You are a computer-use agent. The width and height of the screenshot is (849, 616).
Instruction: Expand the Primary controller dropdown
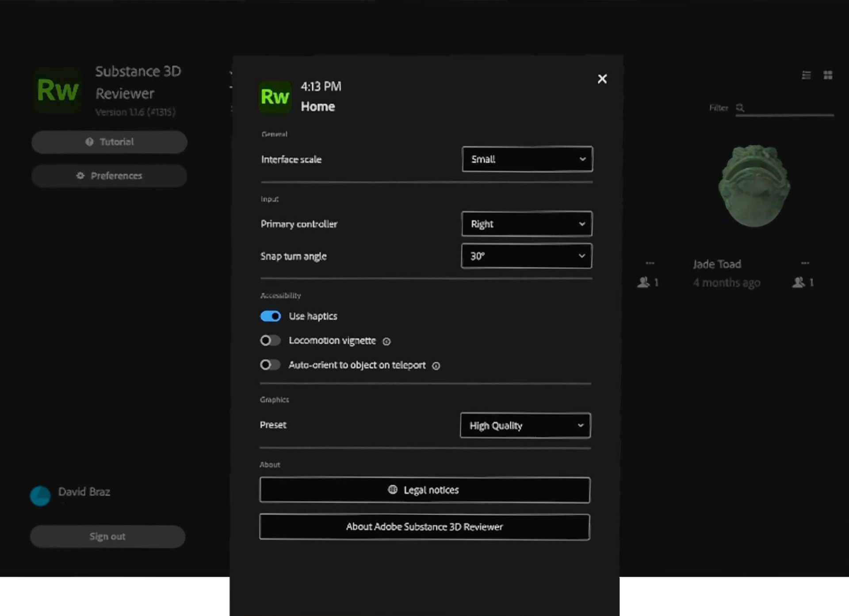point(526,224)
